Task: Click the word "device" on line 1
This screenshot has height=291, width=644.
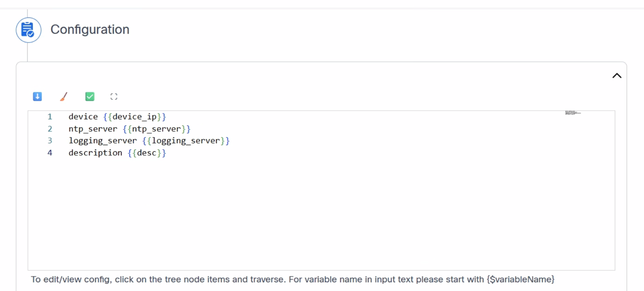Action: (83, 116)
